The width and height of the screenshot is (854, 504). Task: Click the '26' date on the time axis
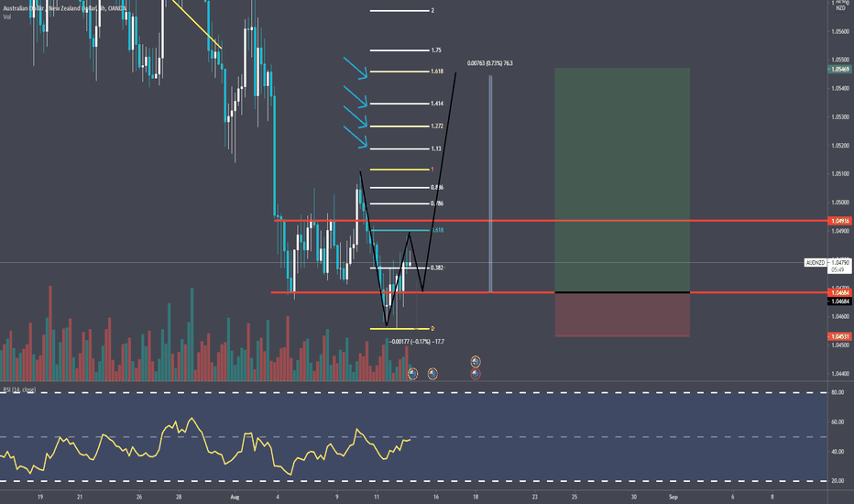tap(139, 497)
